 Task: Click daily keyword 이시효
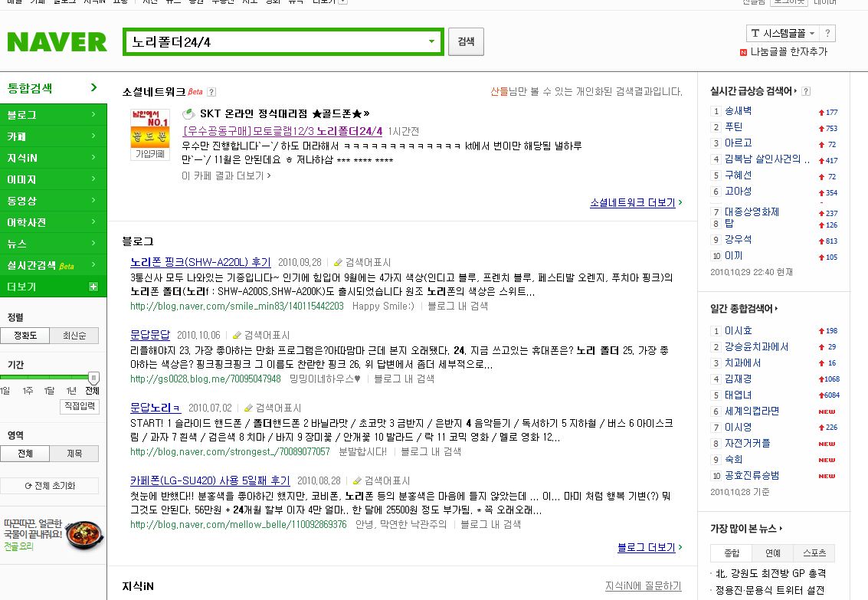(x=739, y=330)
